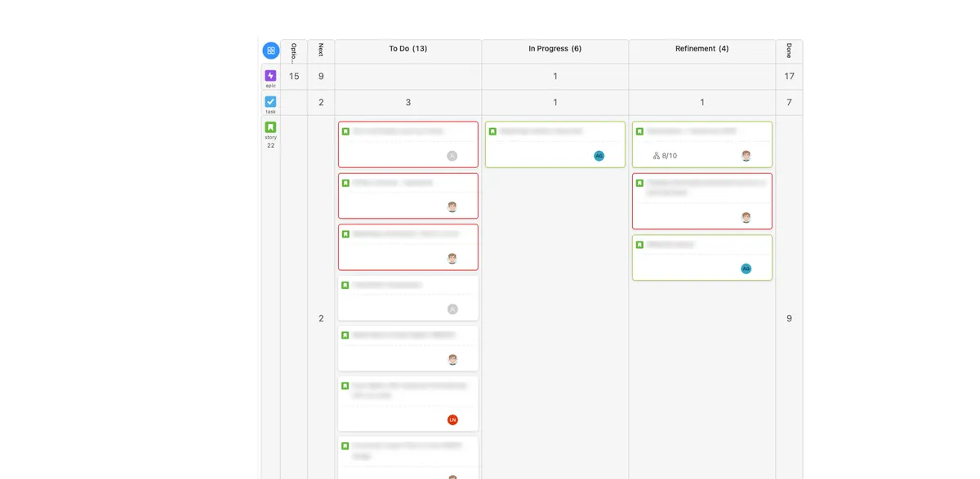
Task: Click the story total 22 label
Action: (270, 145)
